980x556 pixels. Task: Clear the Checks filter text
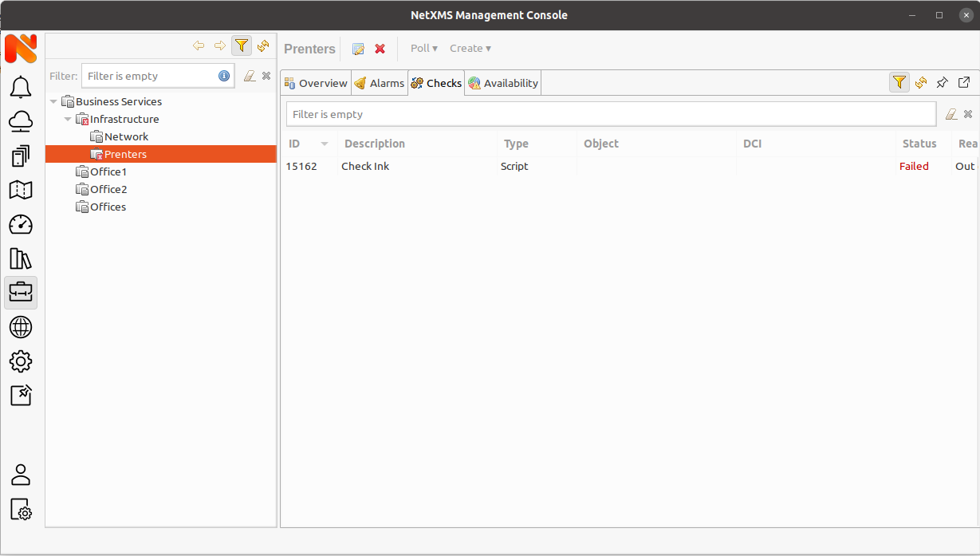pos(951,114)
